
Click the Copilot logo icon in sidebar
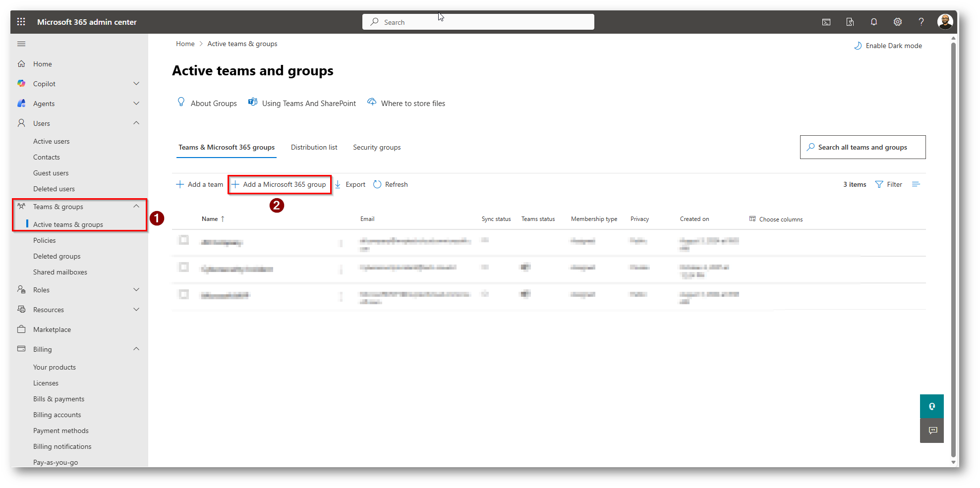point(21,84)
